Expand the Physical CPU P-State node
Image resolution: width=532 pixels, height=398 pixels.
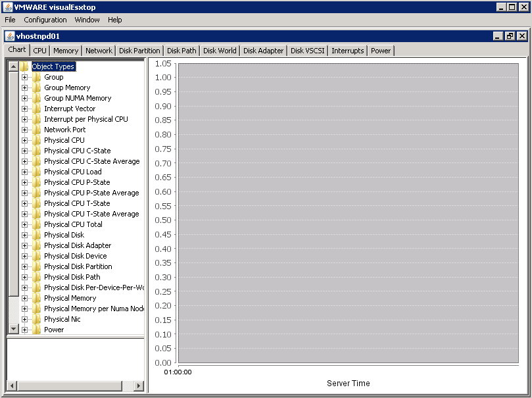pyautogui.click(x=24, y=182)
